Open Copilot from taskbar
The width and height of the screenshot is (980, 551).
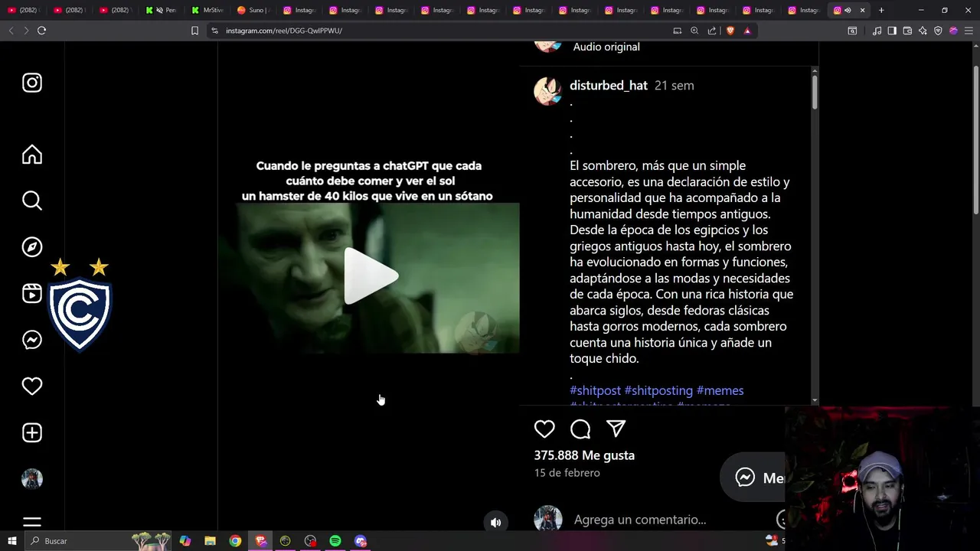185,541
